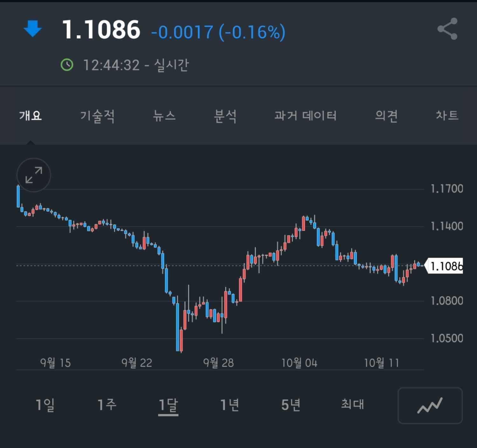Switch to the 기술적 tab
477x448 pixels.
pos(97,116)
